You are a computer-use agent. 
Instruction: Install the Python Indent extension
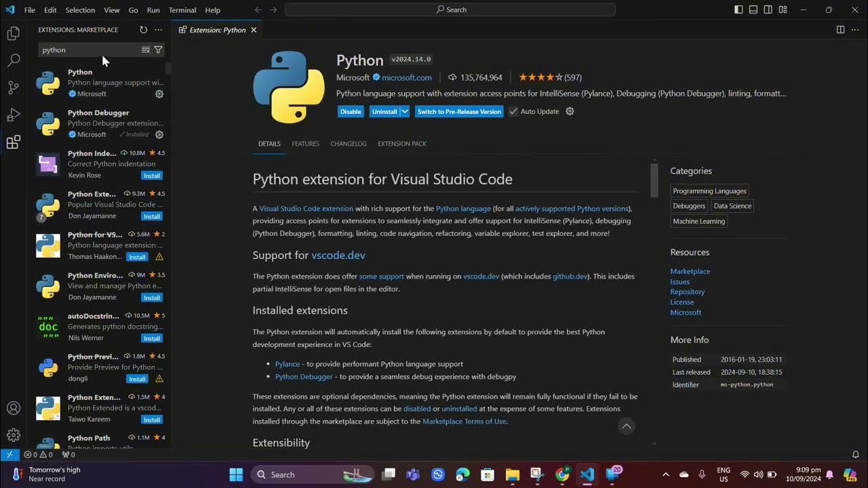click(152, 176)
